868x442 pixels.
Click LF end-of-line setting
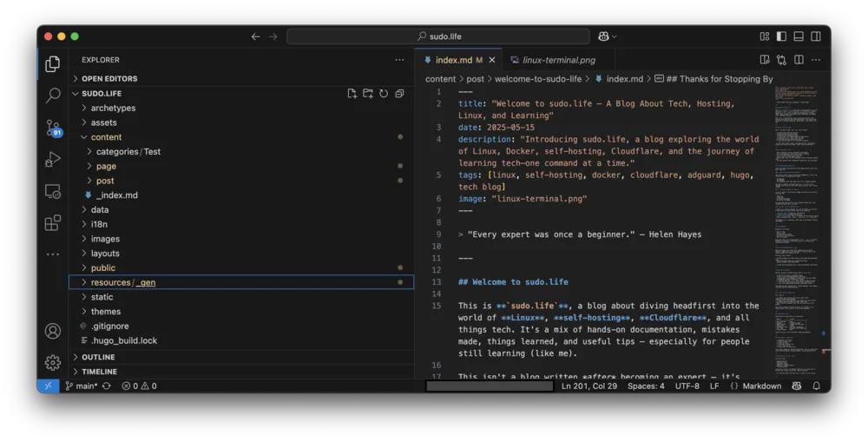[x=714, y=386]
